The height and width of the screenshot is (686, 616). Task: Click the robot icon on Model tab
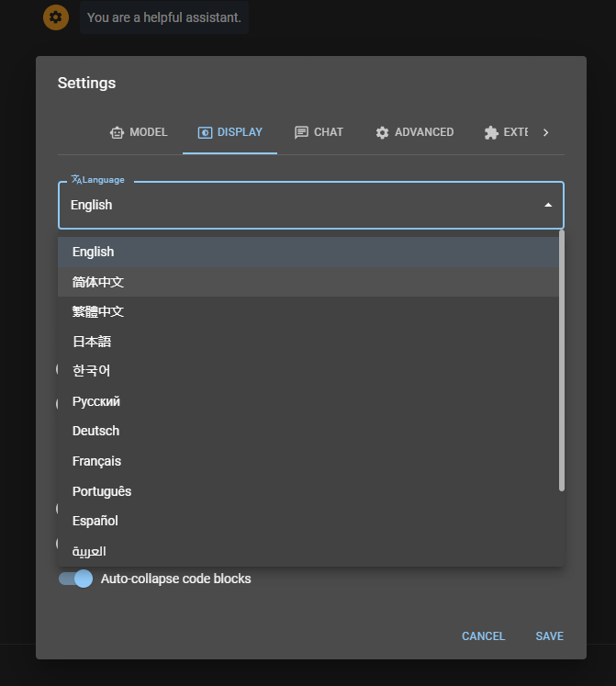click(x=117, y=132)
